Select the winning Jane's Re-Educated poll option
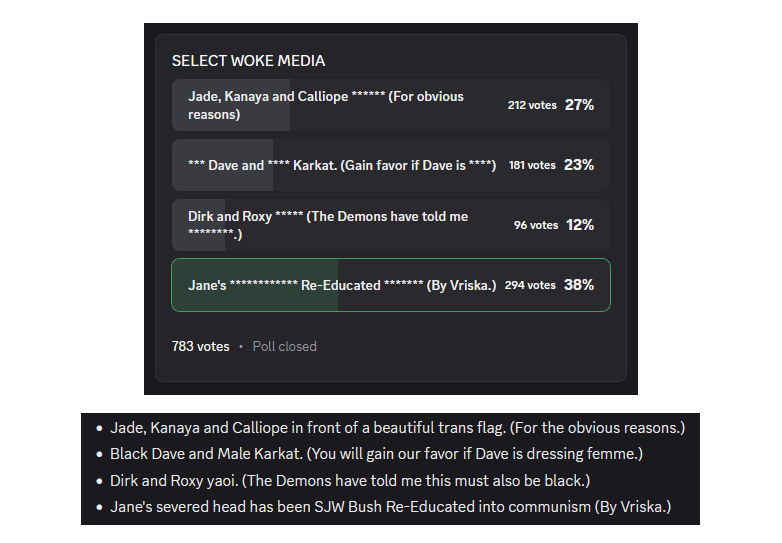 coord(340,285)
